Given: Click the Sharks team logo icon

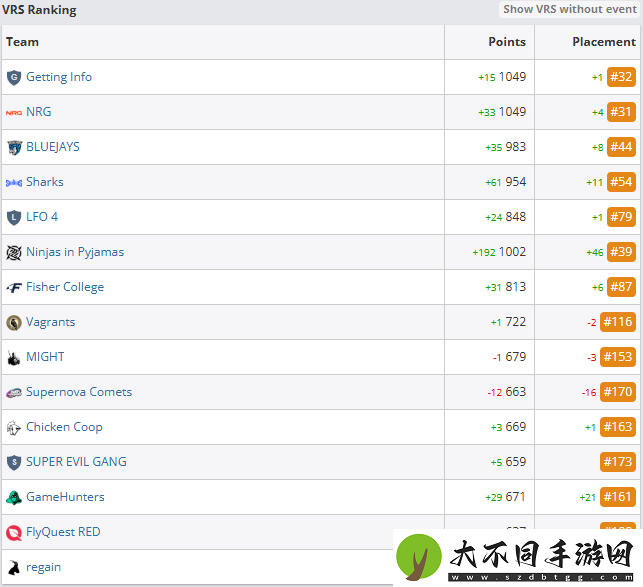Looking at the screenshot, I should point(14,183).
